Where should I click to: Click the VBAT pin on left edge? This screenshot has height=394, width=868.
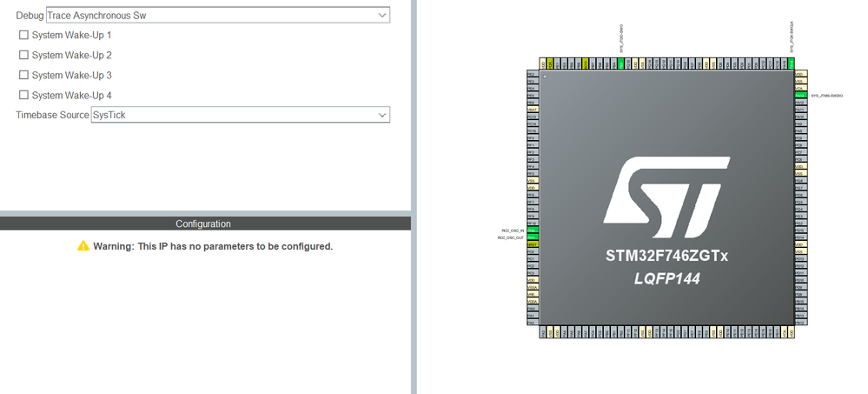click(x=533, y=110)
